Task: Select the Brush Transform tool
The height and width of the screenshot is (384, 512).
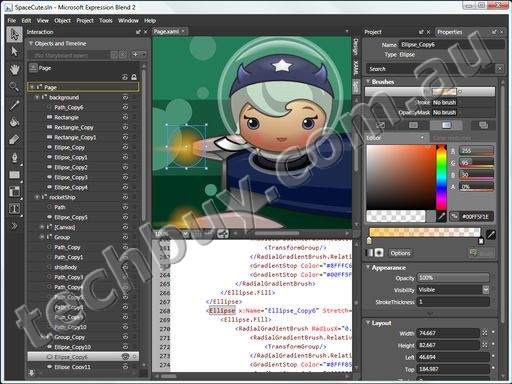Action: tap(14, 139)
